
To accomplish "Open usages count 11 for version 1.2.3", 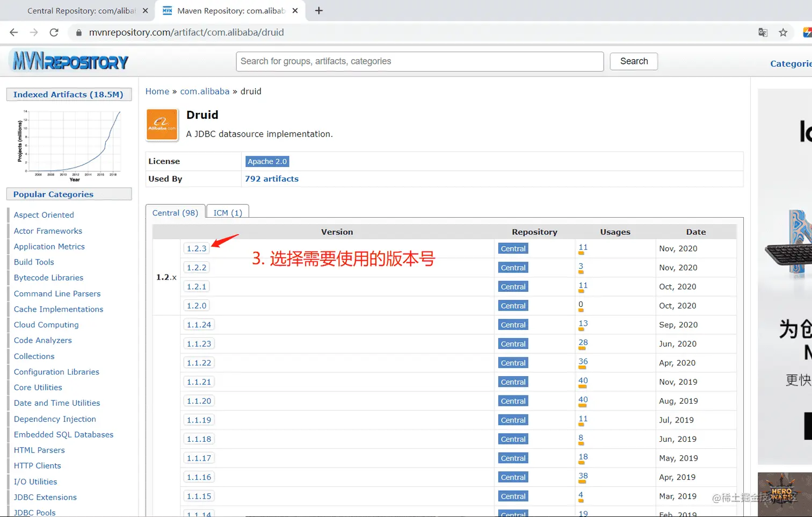I will [x=583, y=247].
